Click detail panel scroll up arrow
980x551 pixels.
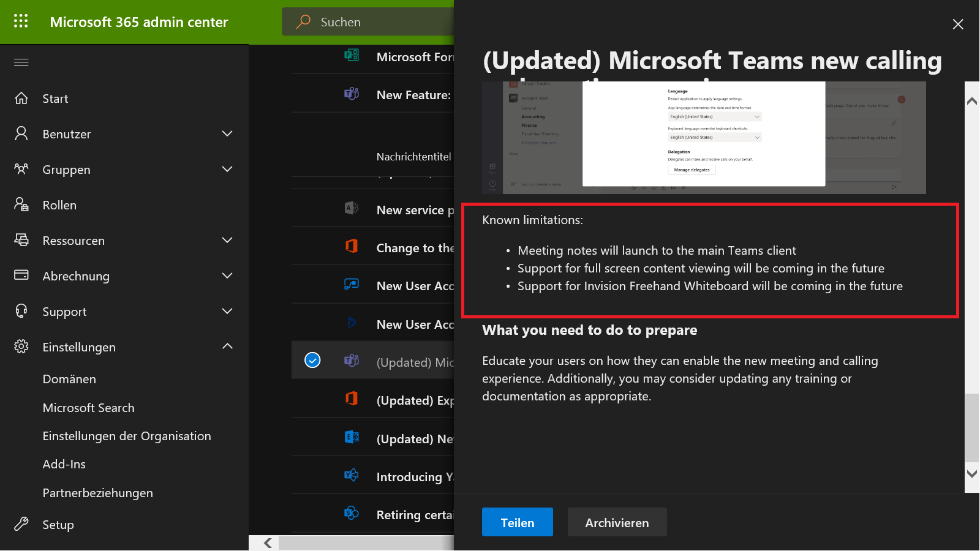pyautogui.click(x=972, y=101)
